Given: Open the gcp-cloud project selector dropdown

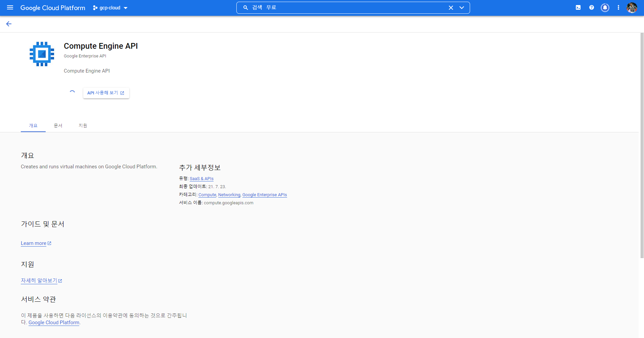Looking at the screenshot, I should (110, 8).
